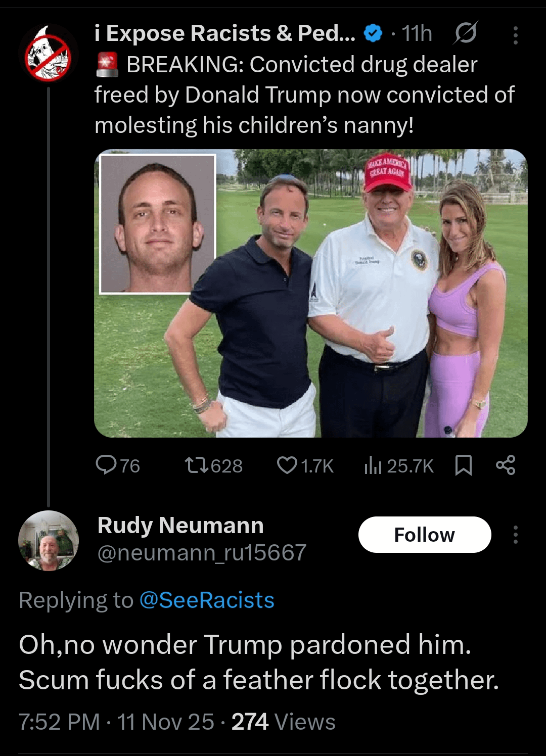Tap the blue verified badge
The image size is (546, 756).
(373, 33)
